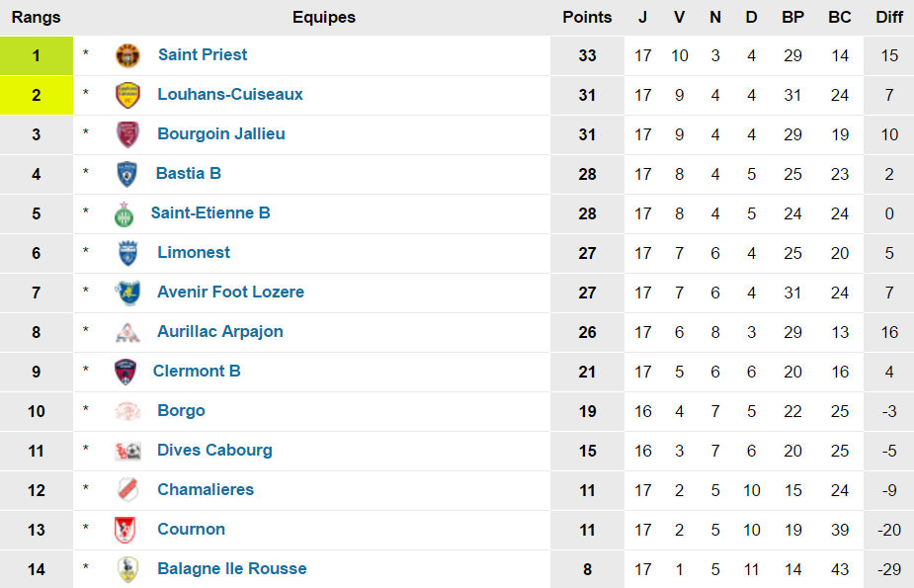
Task: Click the Bastia B club badge
Action: click(x=126, y=174)
